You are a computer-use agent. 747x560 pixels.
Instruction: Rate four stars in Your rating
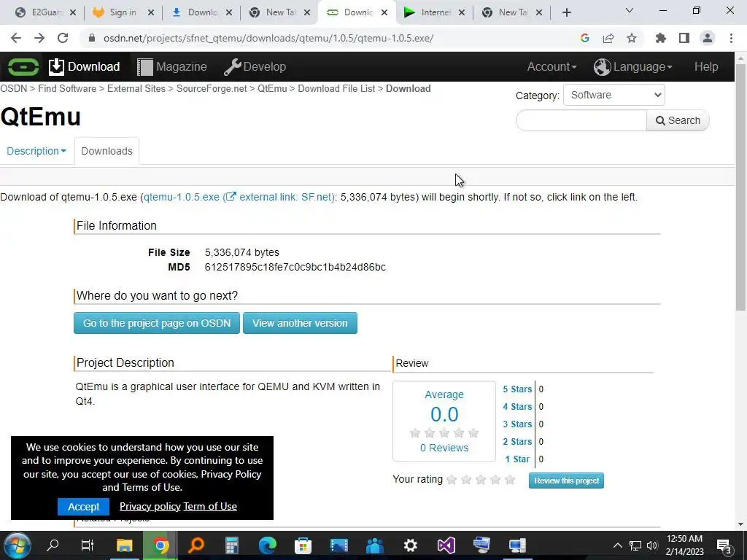pos(495,480)
